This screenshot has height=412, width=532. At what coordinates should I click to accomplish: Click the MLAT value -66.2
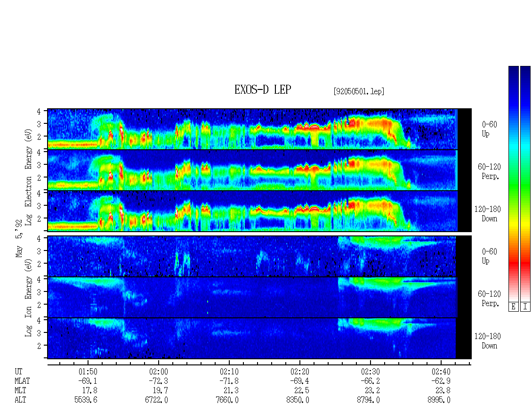[370, 381]
